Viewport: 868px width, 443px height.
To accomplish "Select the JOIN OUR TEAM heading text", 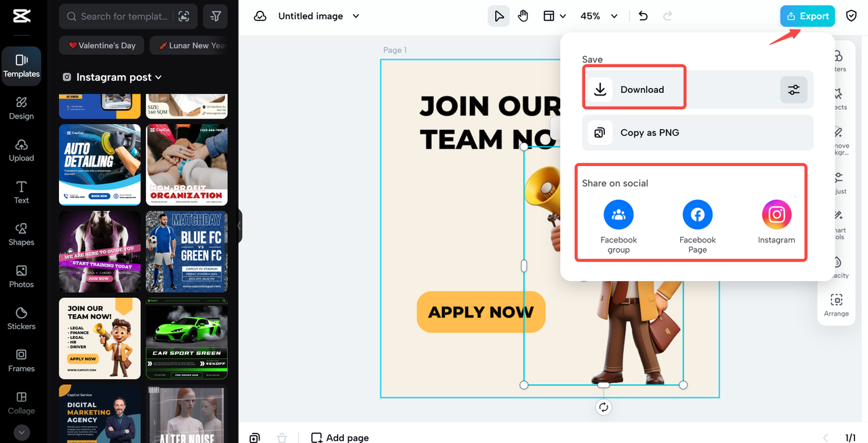I will click(x=490, y=123).
